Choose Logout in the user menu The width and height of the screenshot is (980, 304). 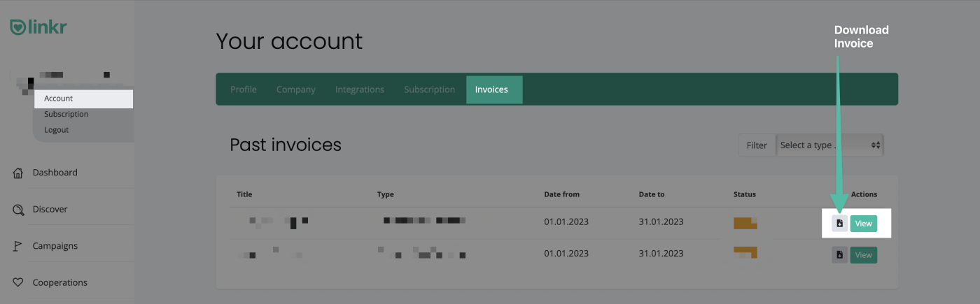point(57,130)
